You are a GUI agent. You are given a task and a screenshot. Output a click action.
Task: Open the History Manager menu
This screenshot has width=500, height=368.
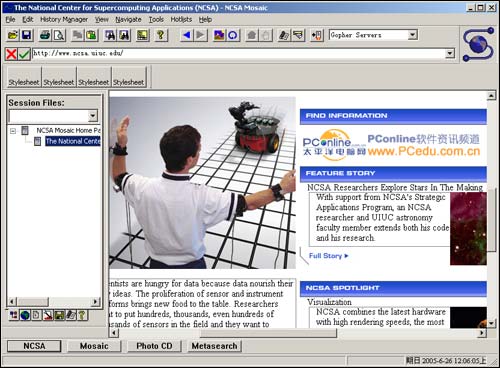64,19
